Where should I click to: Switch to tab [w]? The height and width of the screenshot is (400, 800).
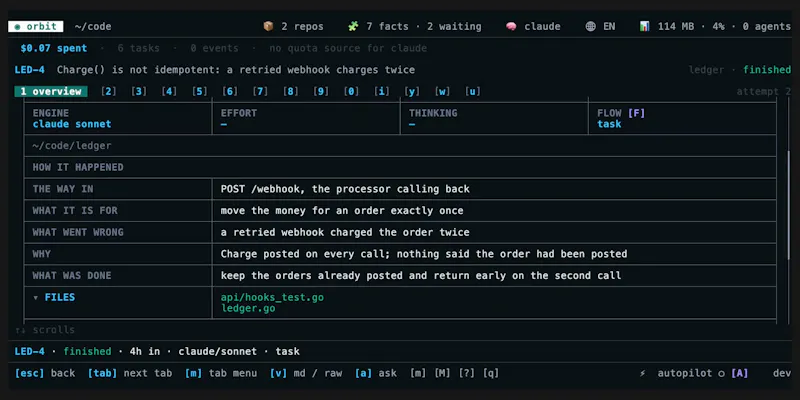442,92
